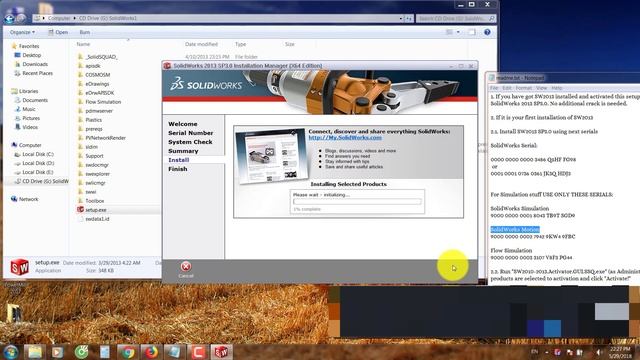This screenshot has width=640, height=360.
Task: Select the Flow Simulation folder icon
Action: tap(80, 102)
